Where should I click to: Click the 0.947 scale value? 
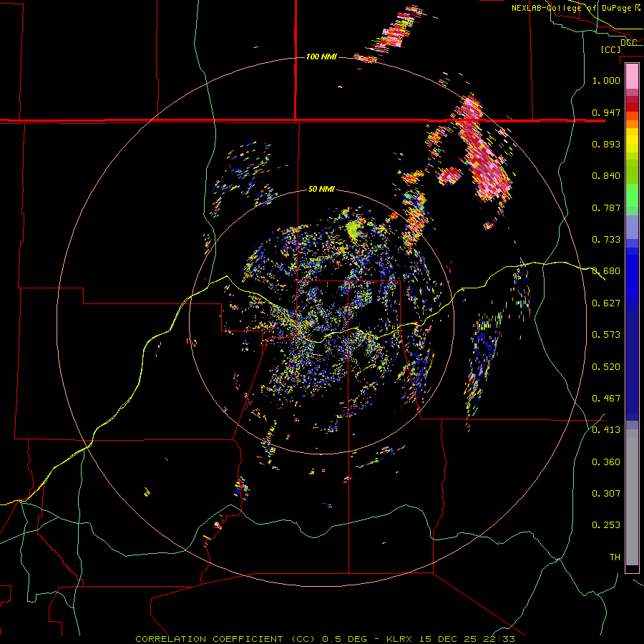click(x=606, y=112)
